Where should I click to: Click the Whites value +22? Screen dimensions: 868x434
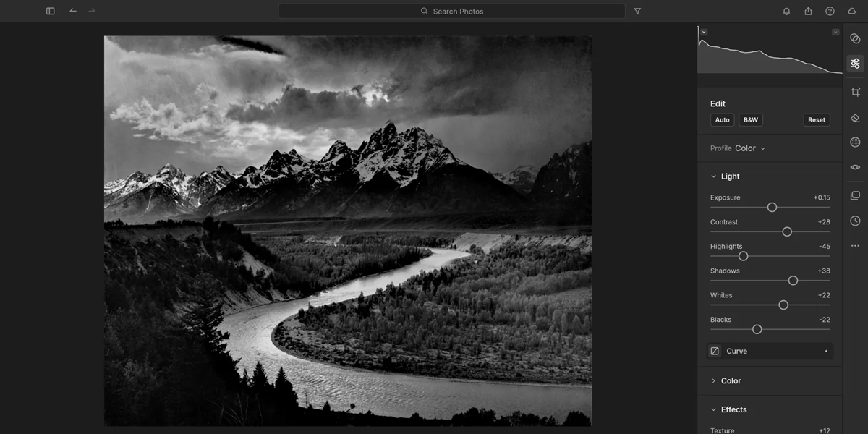[824, 296]
